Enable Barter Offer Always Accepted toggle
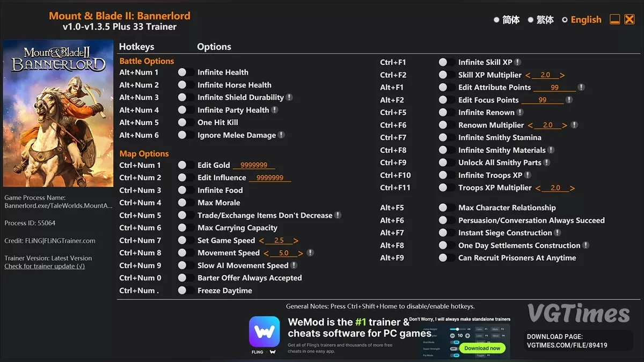644x362 pixels. click(186, 278)
